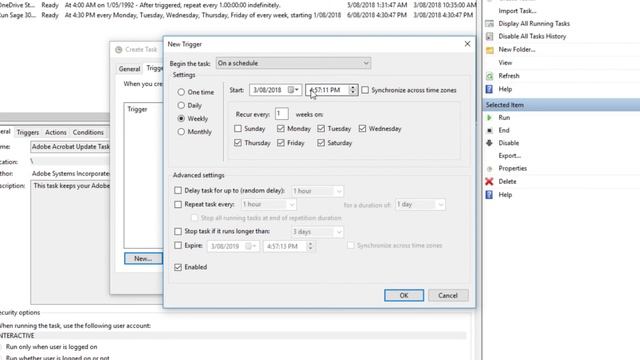Open the Start date calendar picker icon

click(293, 90)
